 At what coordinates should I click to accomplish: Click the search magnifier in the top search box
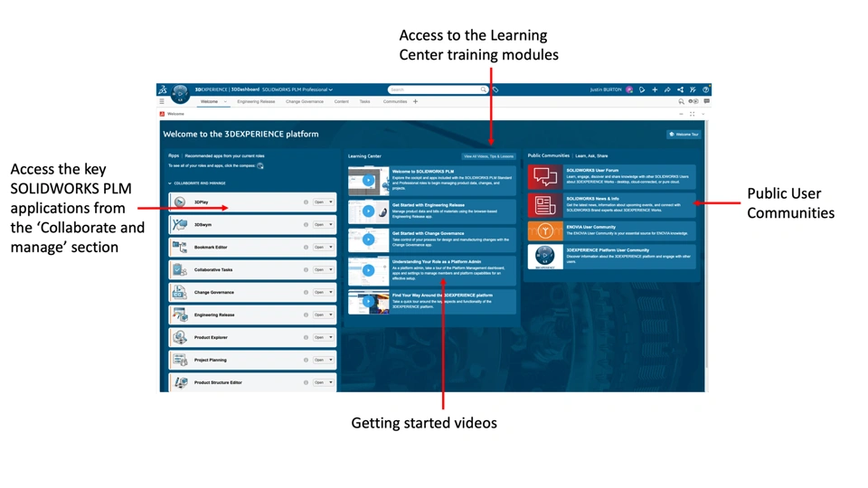(483, 89)
